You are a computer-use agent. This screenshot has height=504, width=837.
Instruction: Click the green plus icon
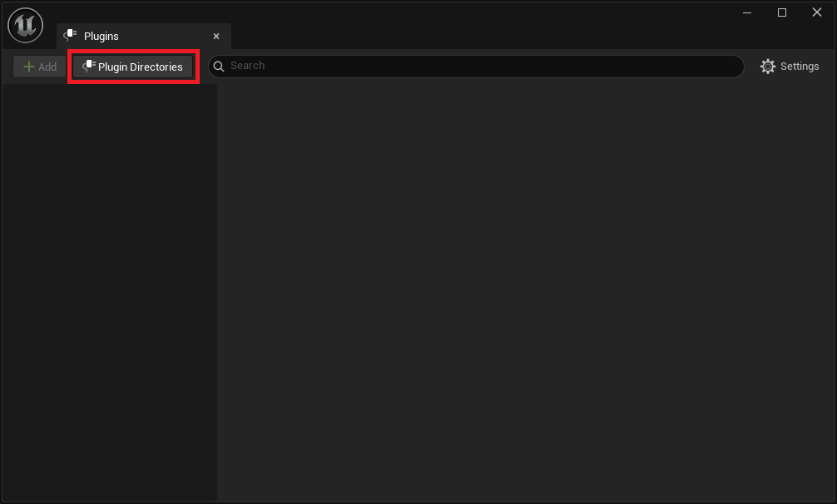pos(29,67)
